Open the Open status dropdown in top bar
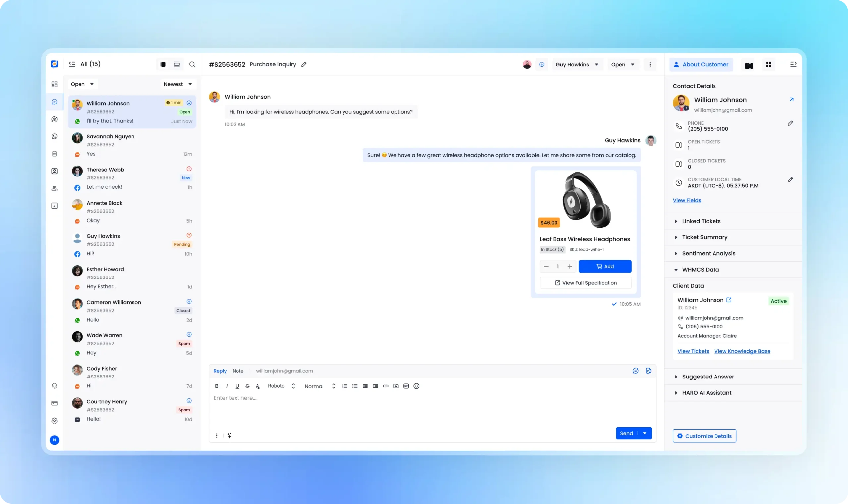Screen dimensions: 848x504 click(623, 64)
